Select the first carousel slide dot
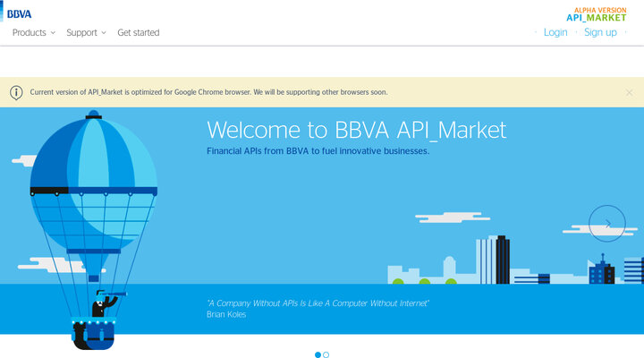644x358 pixels. pyautogui.click(x=318, y=354)
